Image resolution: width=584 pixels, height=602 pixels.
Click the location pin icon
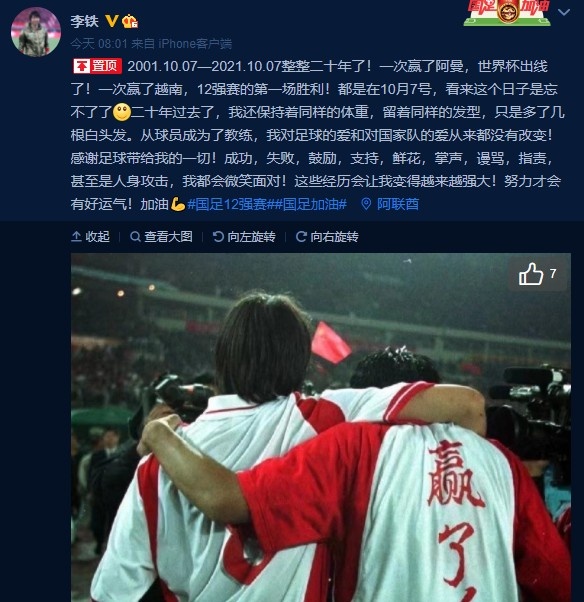[366, 204]
